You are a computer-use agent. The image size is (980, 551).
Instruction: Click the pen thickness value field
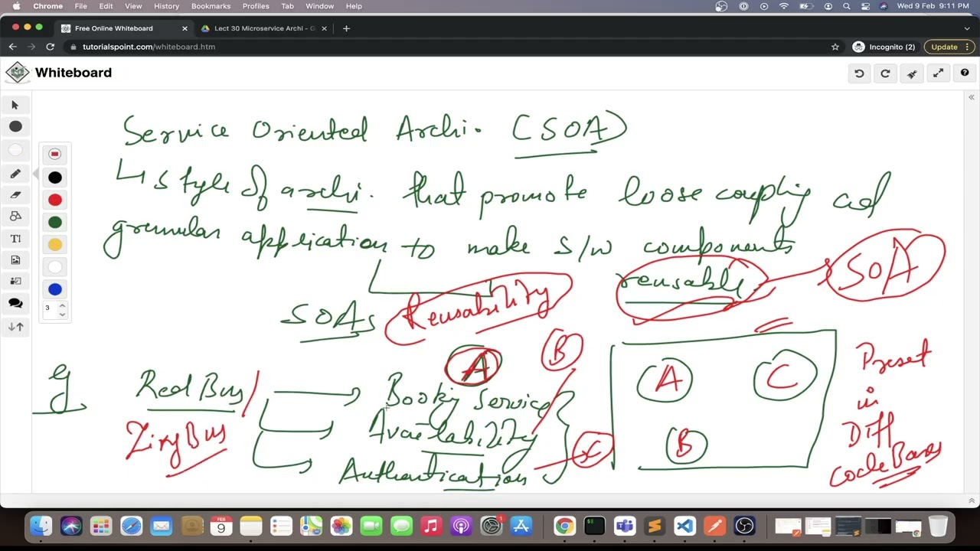(x=50, y=308)
